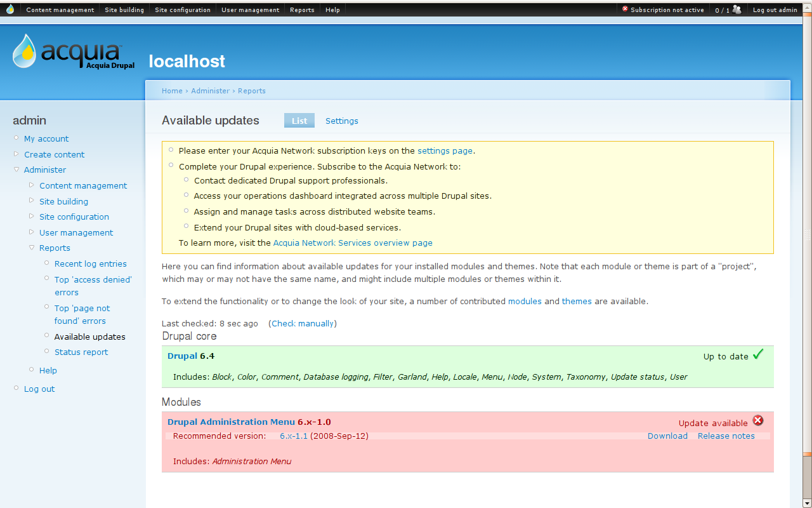Expand User management in the sidebar tree

click(31, 232)
